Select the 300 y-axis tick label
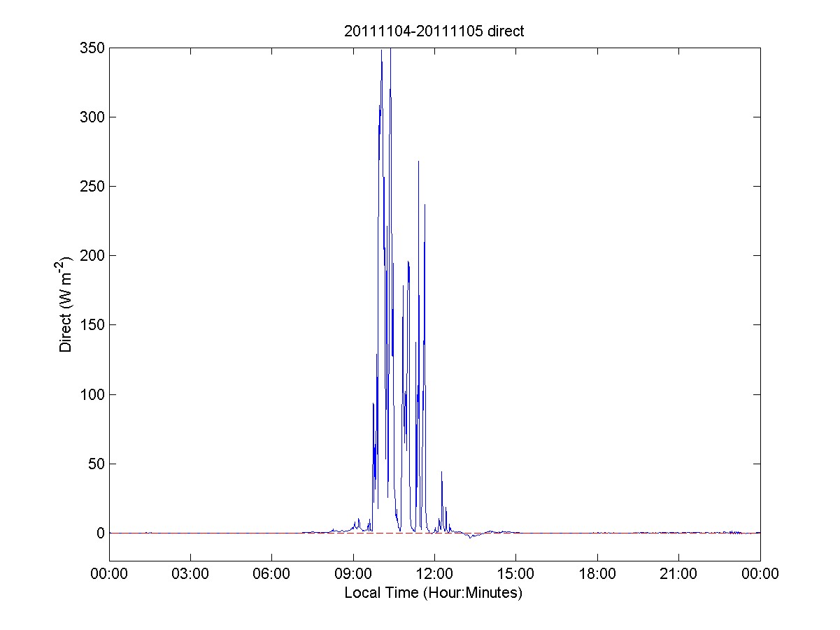 (94, 117)
